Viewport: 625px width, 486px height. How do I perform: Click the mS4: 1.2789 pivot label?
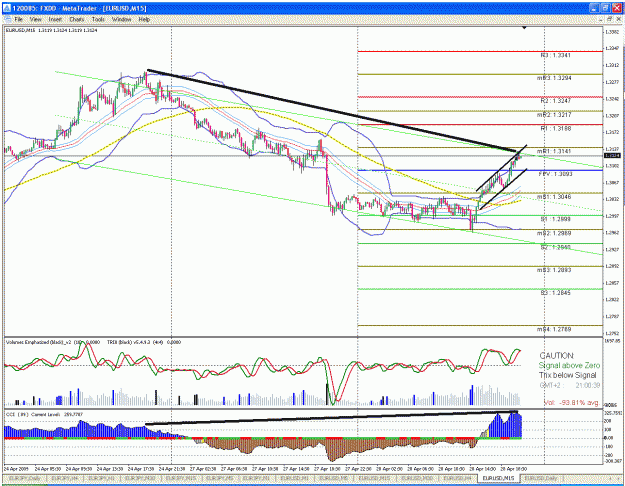[x=554, y=330]
